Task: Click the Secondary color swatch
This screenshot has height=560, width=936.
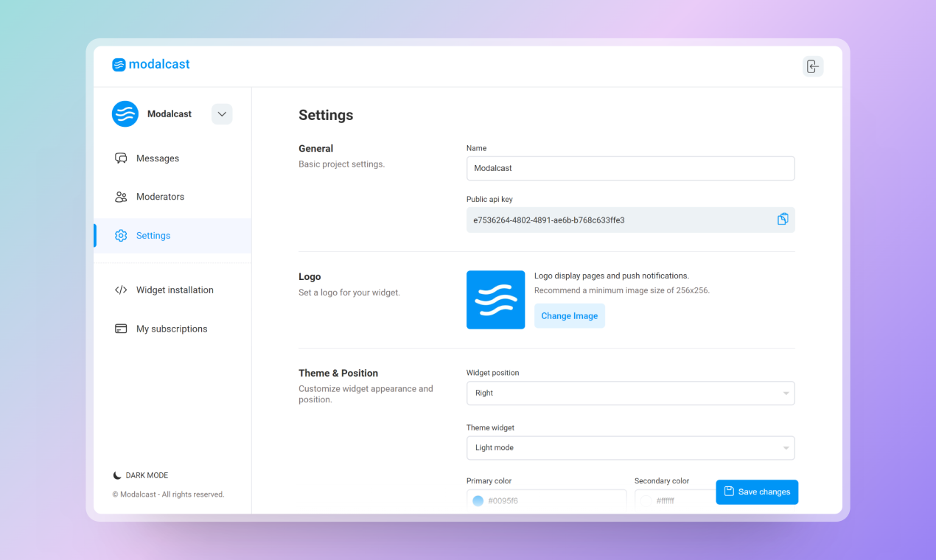Action: [646, 501]
